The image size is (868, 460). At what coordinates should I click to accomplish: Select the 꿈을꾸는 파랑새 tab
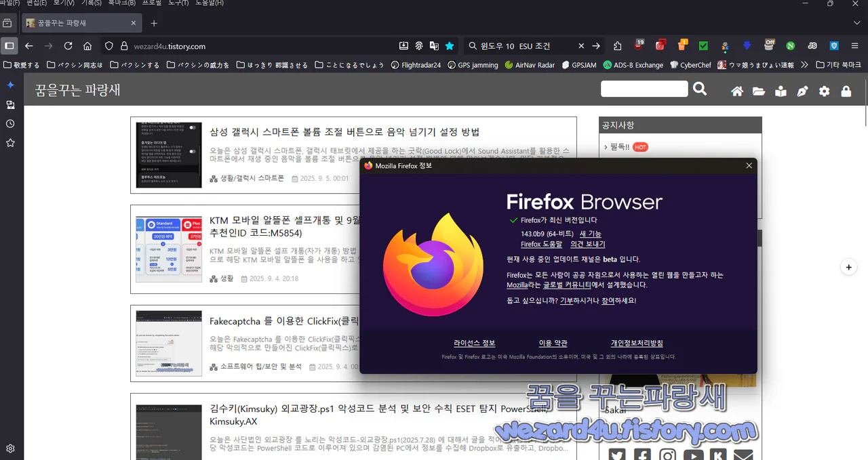(x=81, y=23)
